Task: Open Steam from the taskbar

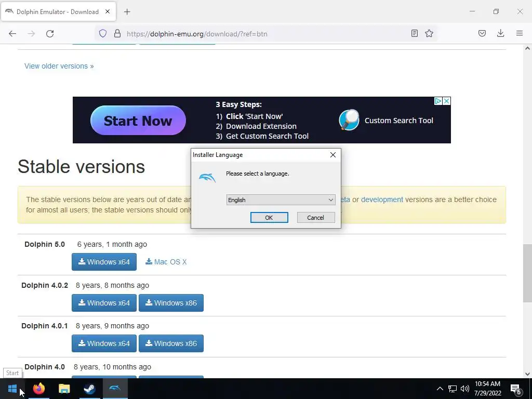Action: pos(89,389)
